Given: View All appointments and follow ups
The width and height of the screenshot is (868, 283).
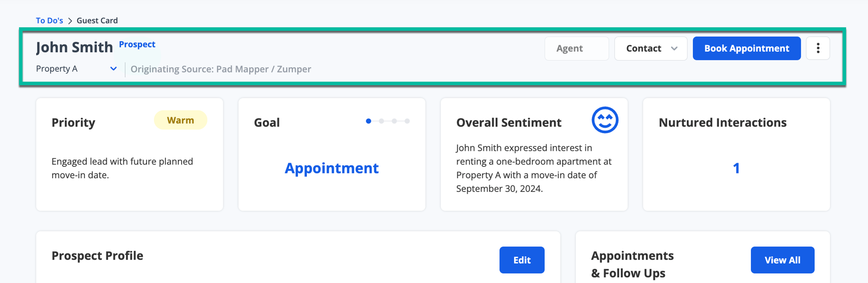Looking at the screenshot, I should click(x=783, y=260).
